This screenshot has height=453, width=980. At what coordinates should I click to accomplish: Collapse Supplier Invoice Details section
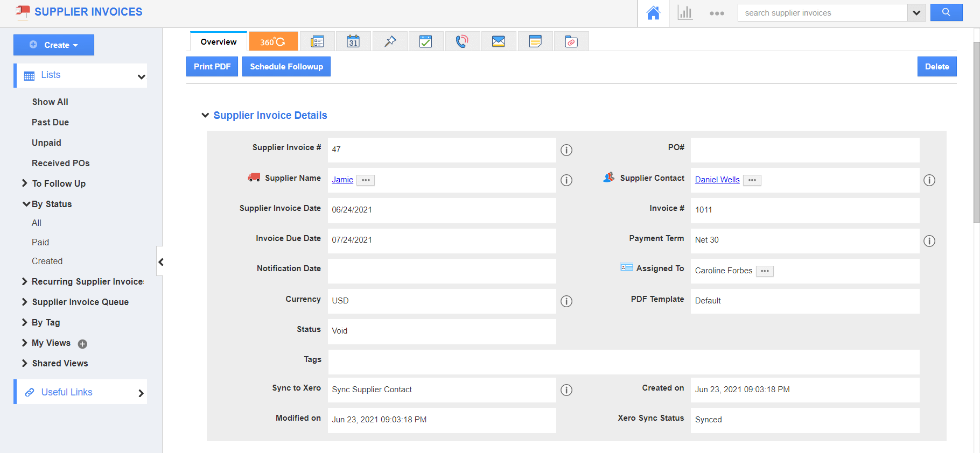pos(205,115)
